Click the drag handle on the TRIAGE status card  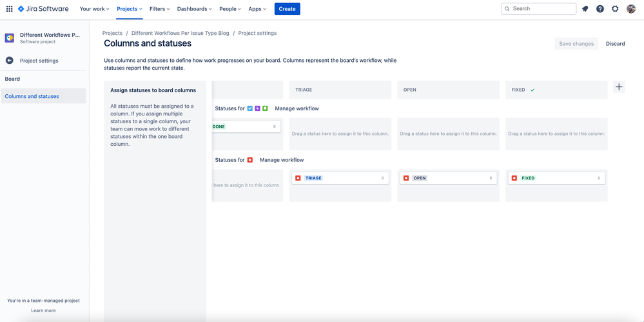tap(382, 178)
